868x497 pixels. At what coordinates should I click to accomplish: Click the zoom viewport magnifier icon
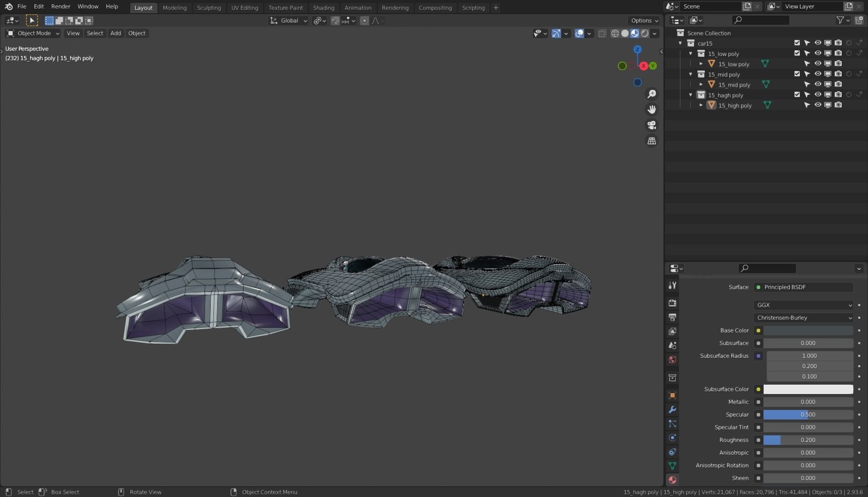point(652,94)
